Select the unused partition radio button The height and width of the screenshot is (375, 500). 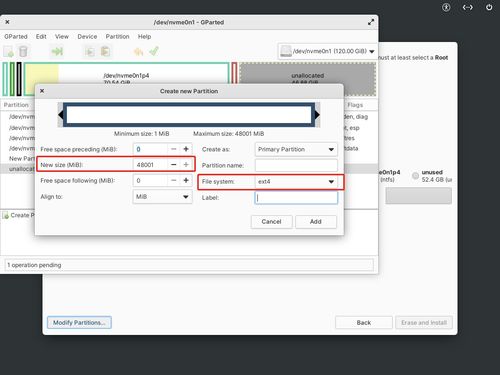coord(415,176)
